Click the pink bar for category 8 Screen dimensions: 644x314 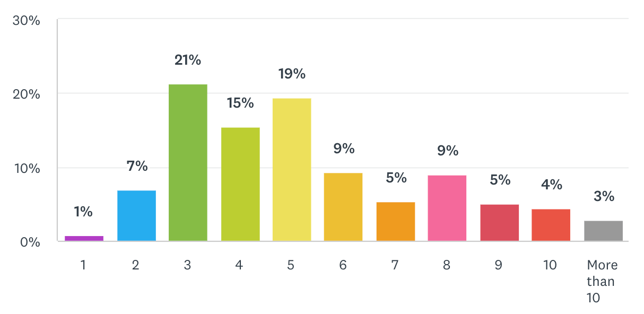(x=447, y=208)
